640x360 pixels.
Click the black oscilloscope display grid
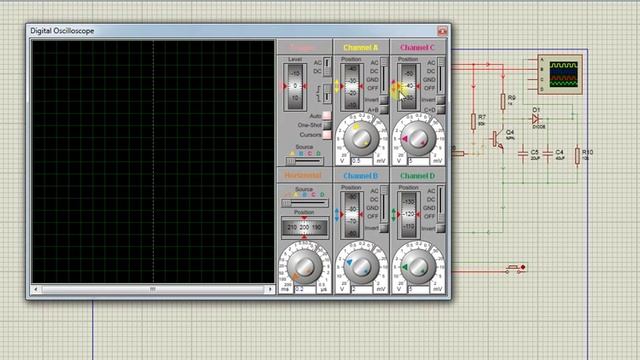pos(153,162)
